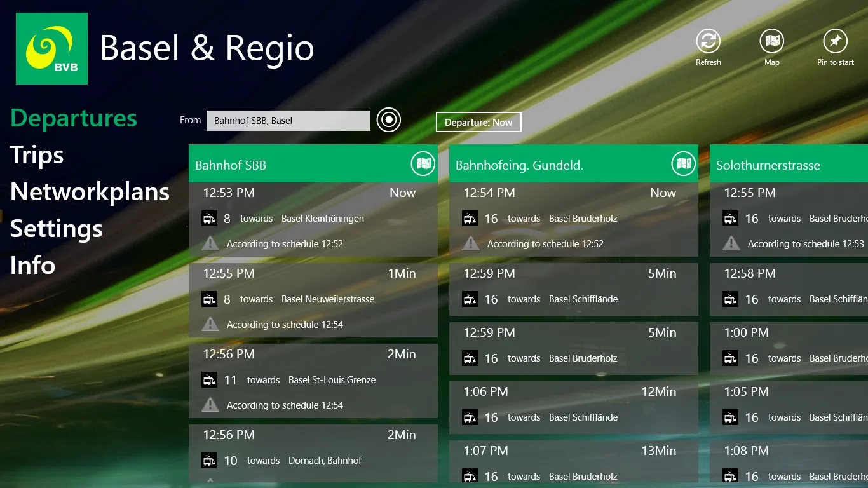Click tram icon for 1:07 PM Basel Bruderholz
The width and height of the screenshot is (868, 488).
pyautogui.click(x=470, y=477)
